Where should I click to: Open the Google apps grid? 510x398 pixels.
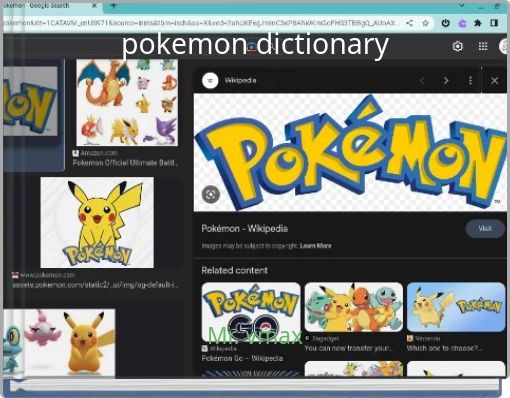pyautogui.click(x=483, y=46)
